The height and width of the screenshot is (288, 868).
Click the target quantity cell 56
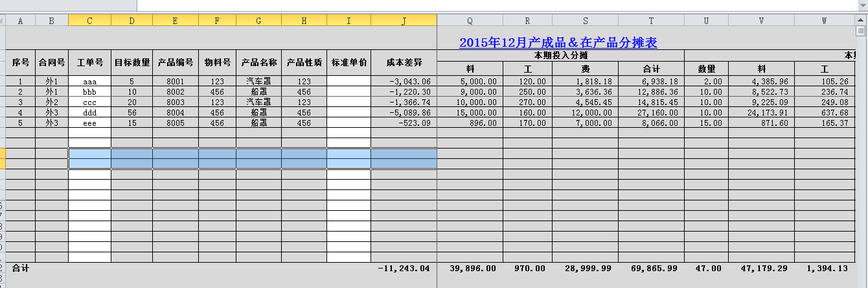coord(131,113)
